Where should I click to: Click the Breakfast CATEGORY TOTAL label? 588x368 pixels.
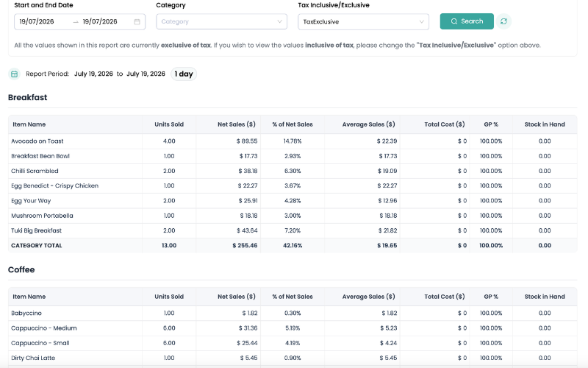coord(36,246)
